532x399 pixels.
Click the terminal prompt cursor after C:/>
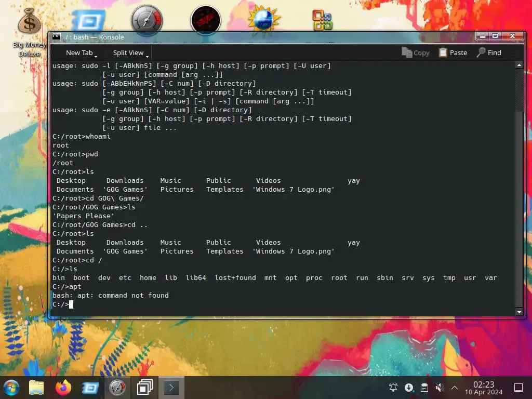[x=71, y=304]
